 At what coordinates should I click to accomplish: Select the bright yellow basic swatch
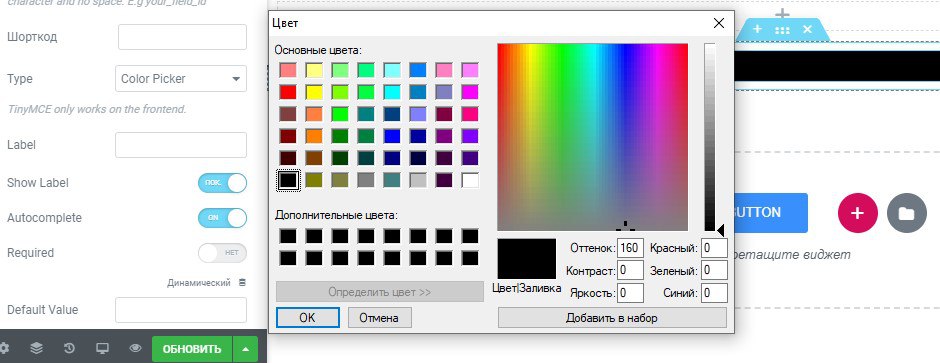click(314, 92)
